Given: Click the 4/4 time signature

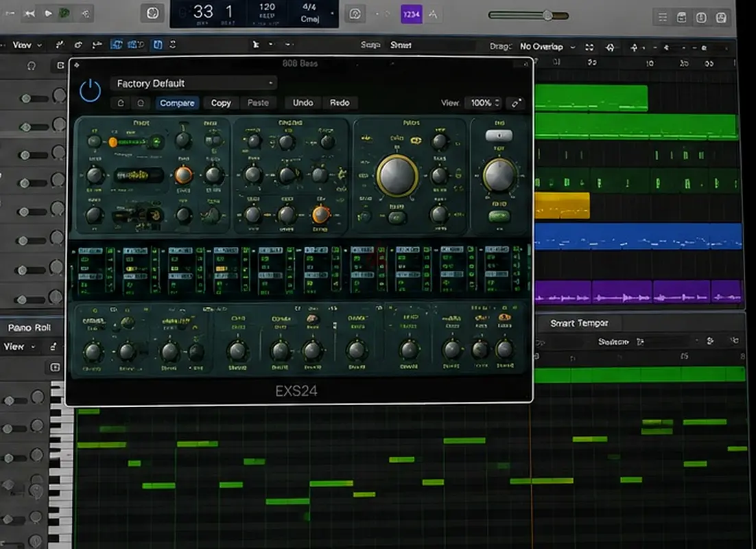Looking at the screenshot, I should [309, 7].
